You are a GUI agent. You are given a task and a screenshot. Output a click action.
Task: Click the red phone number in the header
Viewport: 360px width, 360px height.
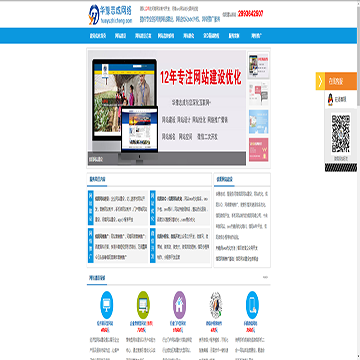tap(251, 14)
